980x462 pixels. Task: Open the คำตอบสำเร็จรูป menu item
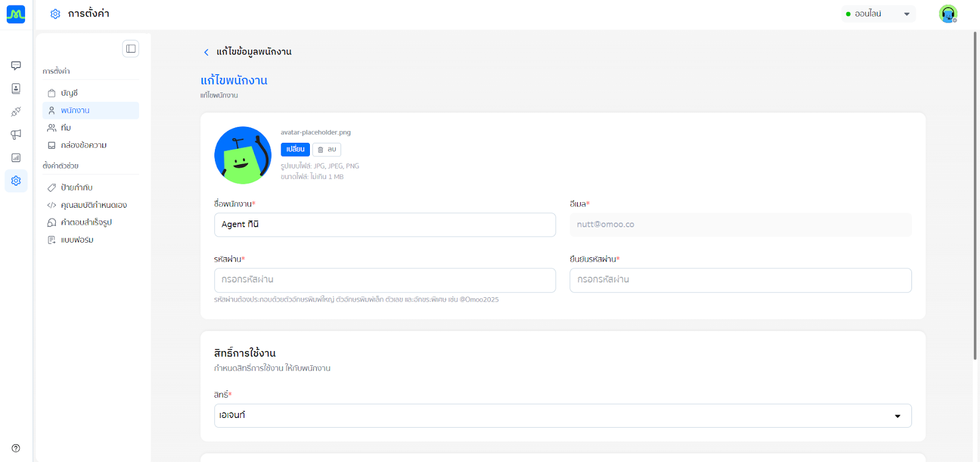tap(91, 222)
